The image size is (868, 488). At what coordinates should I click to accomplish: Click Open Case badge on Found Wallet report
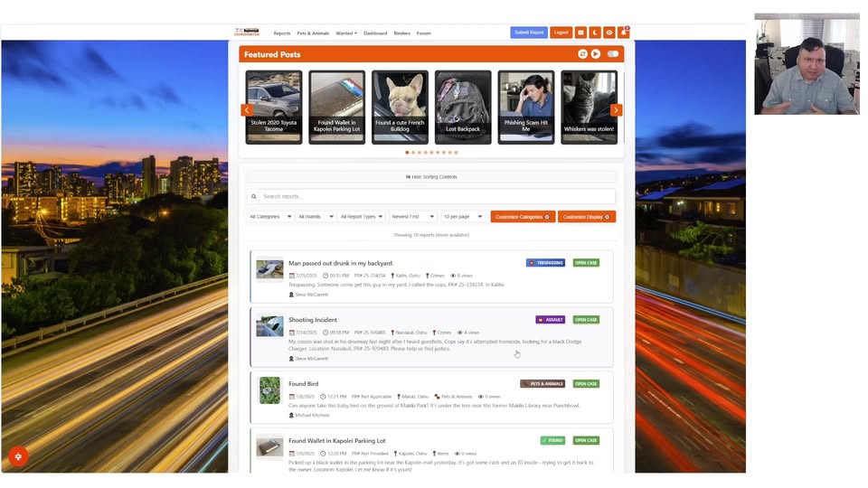pyautogui.click(x=586, y=440)
